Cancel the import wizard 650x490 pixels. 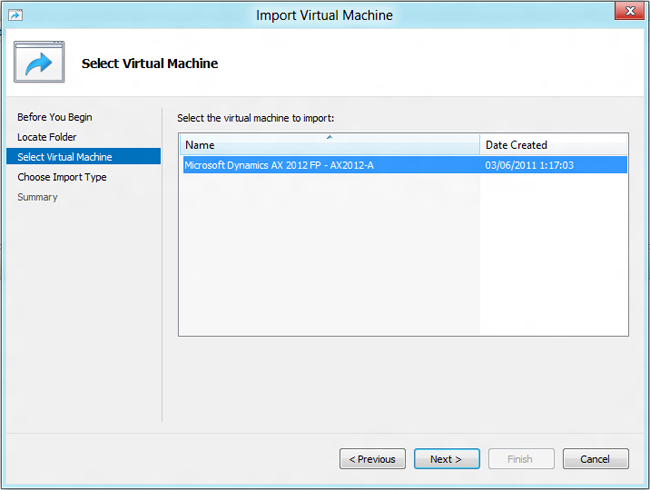pyautogui.click(x=595, y=459)
